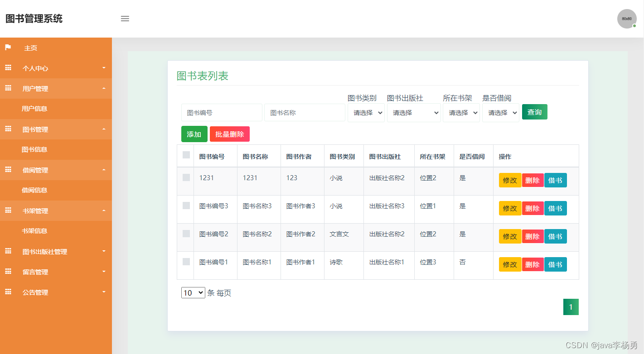Click the flag icon beside 主页
644x354 pixels.
(8, 48)
